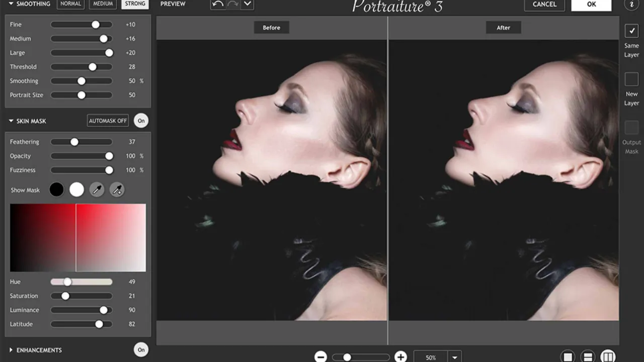Click the Cancel button
The image size is (644, 362).
click(544, 5)
